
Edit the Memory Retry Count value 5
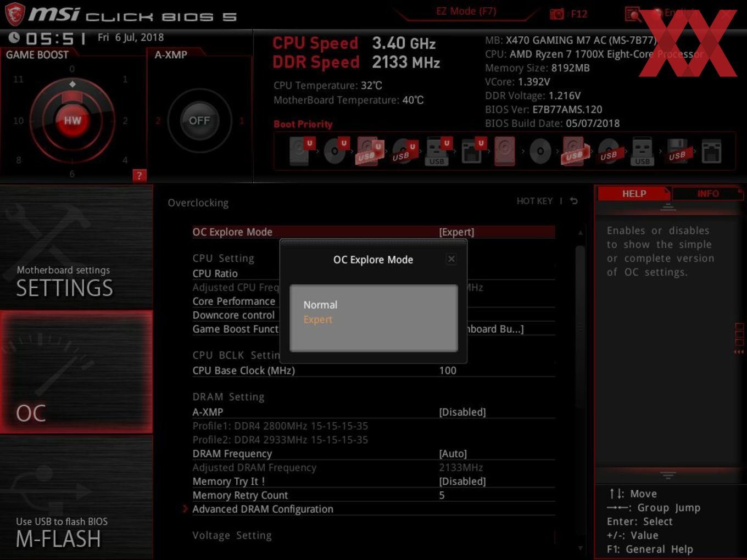(442, 495)
